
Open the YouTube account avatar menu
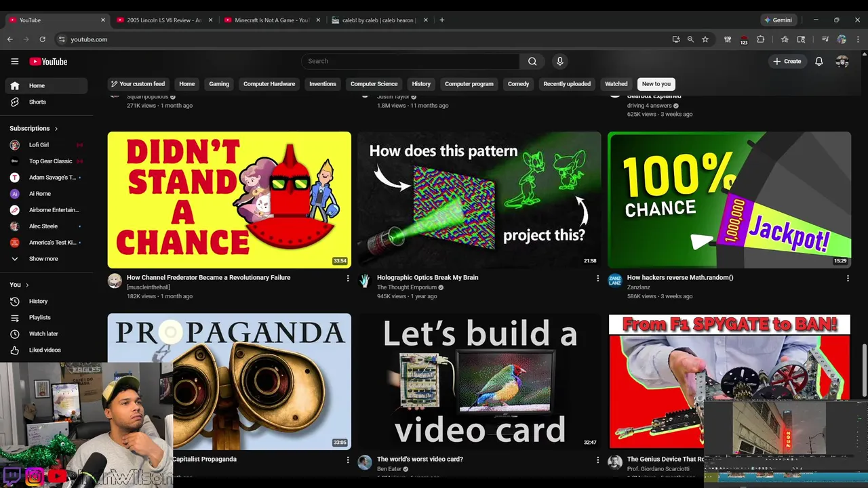[842, 61]
